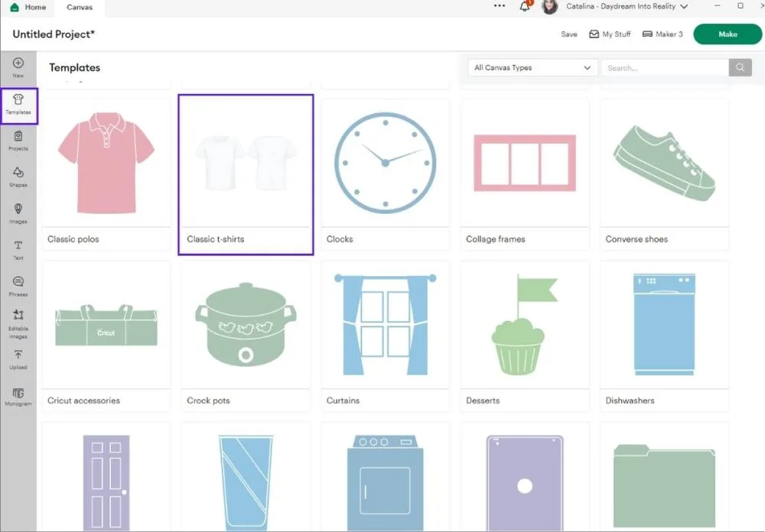The height and width of the screenshot is (532, 765).
Task: Select the Classic t-shirts template
Action: (x=246, y=174)
